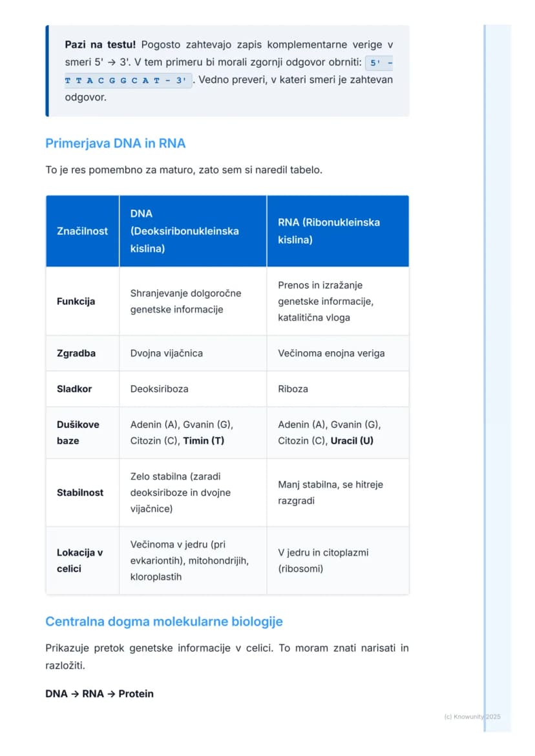This screenshot has height=756, width=535.
Task: Select the DNA column header cell
Action: [193, 231]
